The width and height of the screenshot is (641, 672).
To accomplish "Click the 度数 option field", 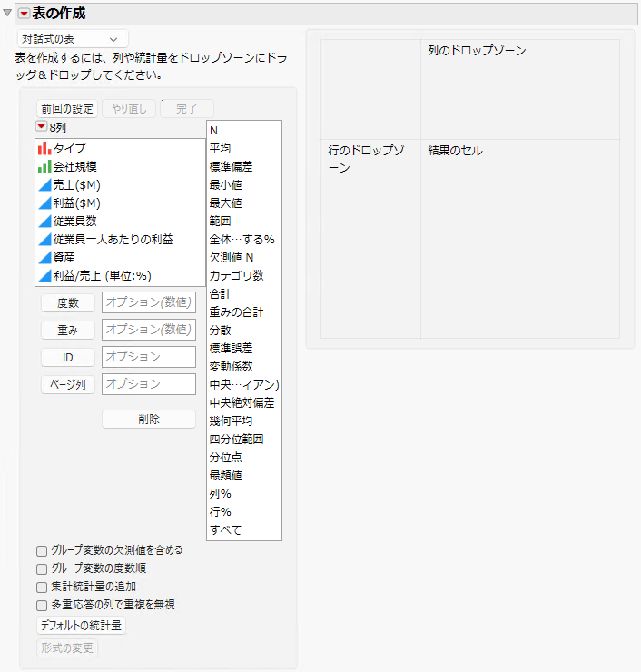I will point(149,302).
